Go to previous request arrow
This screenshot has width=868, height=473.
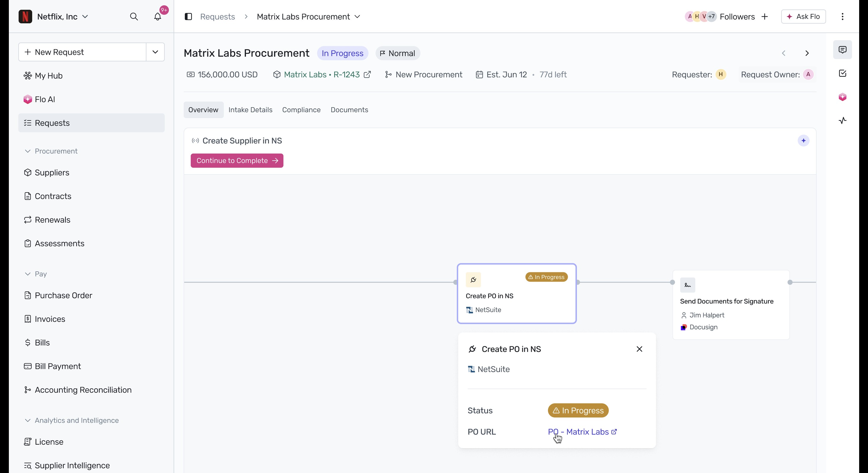(784, 53)
